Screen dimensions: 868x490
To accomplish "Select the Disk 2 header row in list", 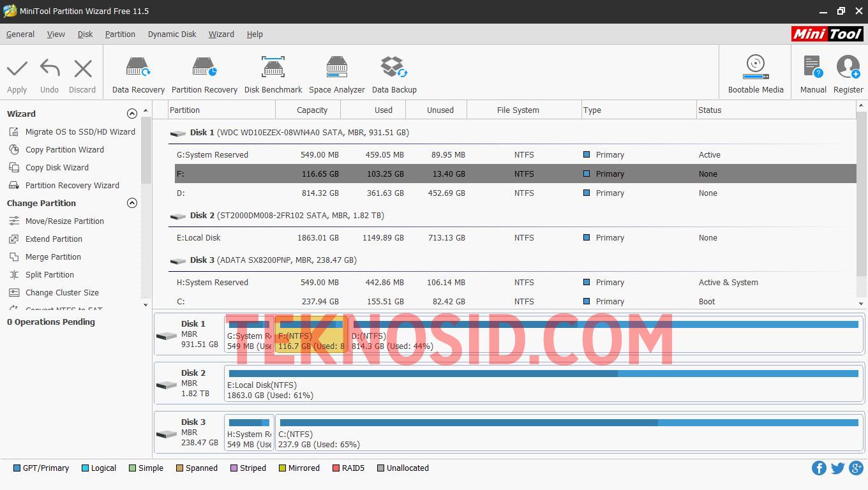I will pyautogui.click(x=513, y=216).
